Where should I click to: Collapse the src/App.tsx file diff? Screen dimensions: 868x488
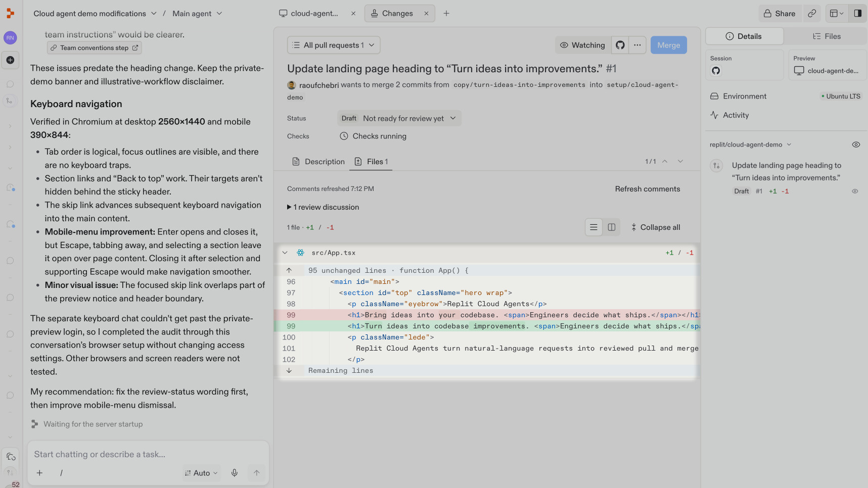coord(285,253)
